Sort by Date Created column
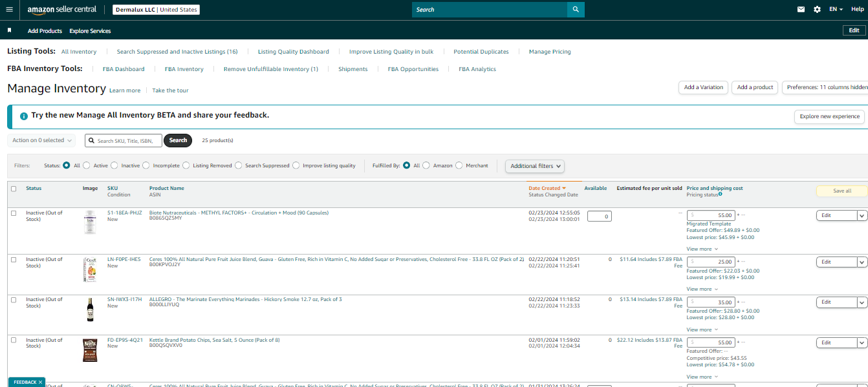This screenshot has width=868, height=387. [x=547, y=188]
